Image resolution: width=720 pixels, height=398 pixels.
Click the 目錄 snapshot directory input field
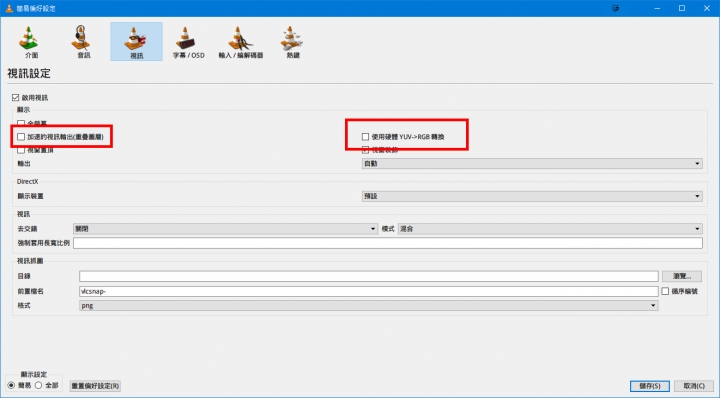click(x=369, y=276)
